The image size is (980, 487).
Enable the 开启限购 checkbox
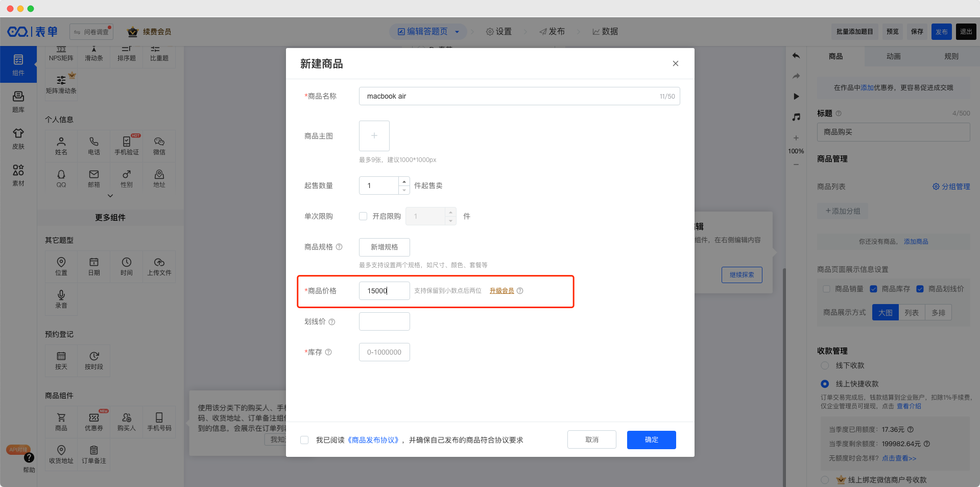(363, 216)
